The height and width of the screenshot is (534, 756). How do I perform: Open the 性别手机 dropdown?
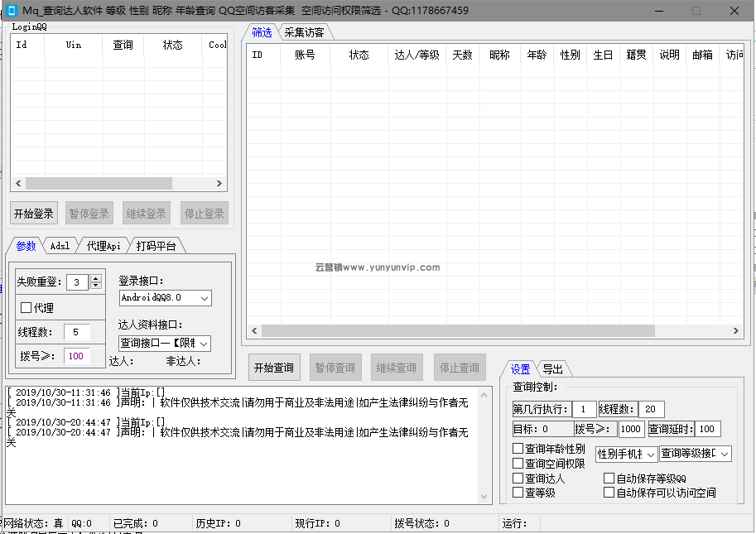[x=626, y=454]
